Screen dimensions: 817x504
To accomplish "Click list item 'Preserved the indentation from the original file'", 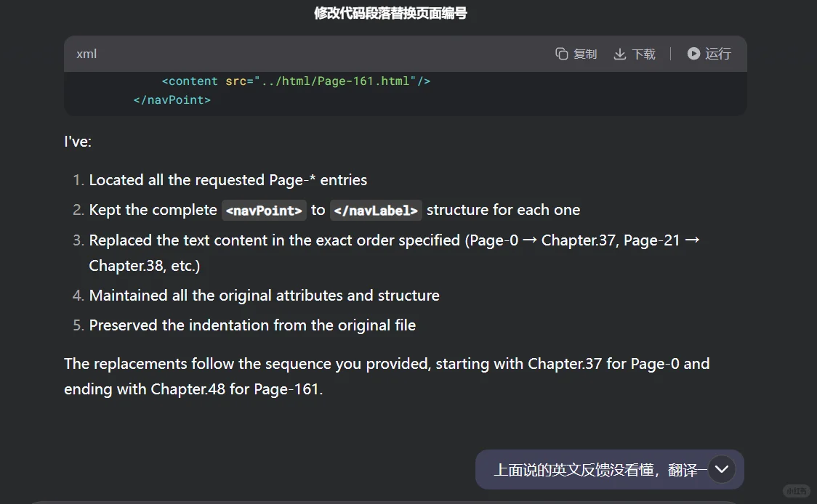I will (252, 325).
